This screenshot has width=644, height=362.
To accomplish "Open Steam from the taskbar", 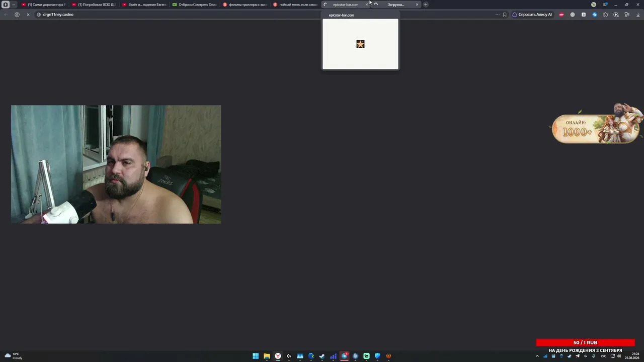I will 322,356.
